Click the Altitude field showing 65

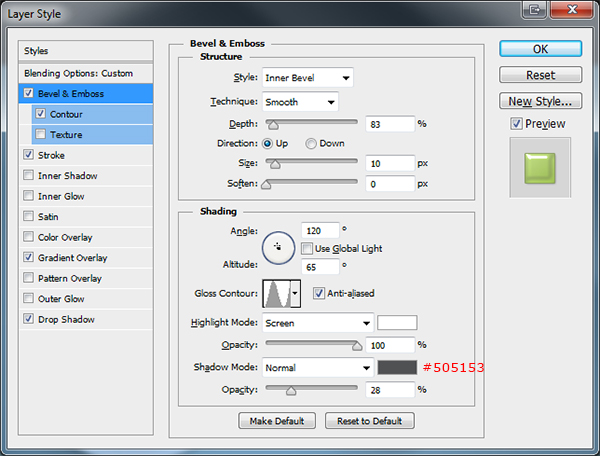click(320, 267)
